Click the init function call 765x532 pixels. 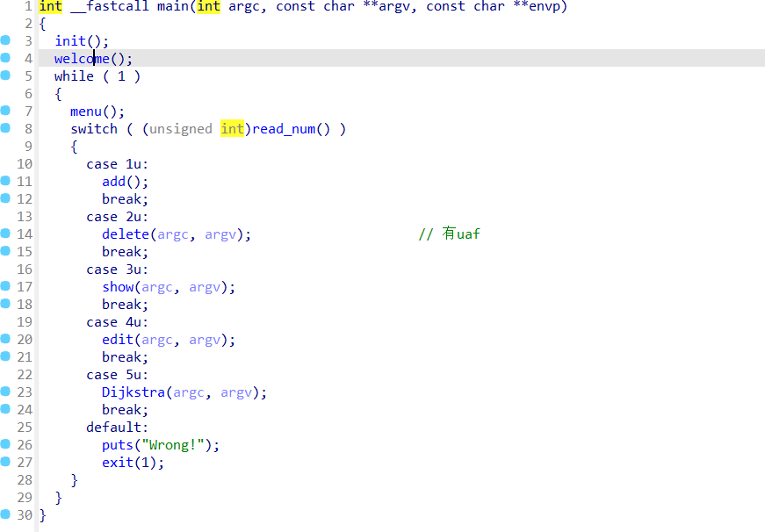coord(70,41)
